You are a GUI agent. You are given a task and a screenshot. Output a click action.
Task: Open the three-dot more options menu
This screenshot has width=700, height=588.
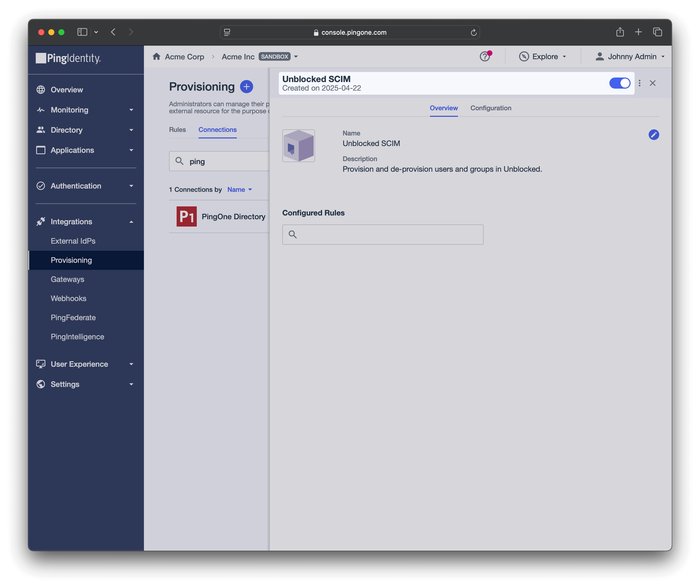639,83
